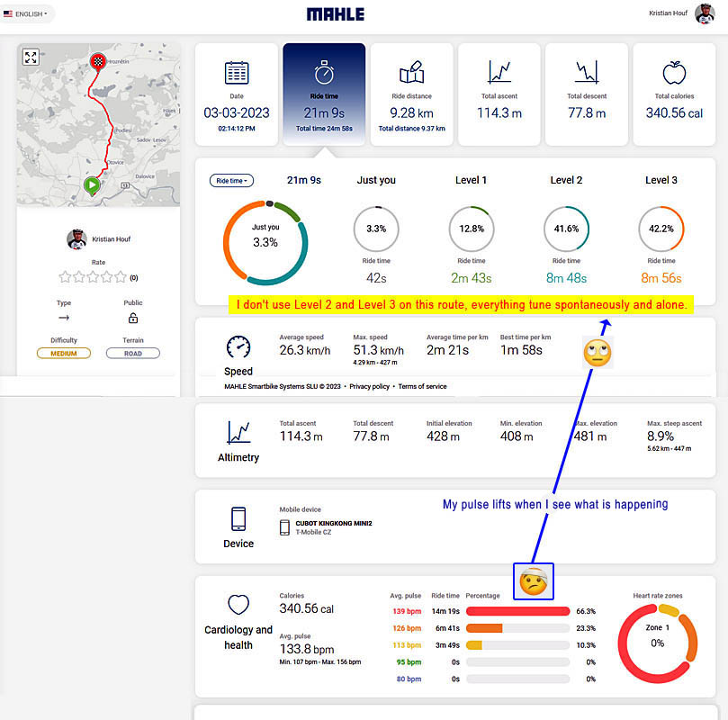728x720 pixels.
Task: Open the ENGLISH language dropdown
Action: [x=27, y=13]
